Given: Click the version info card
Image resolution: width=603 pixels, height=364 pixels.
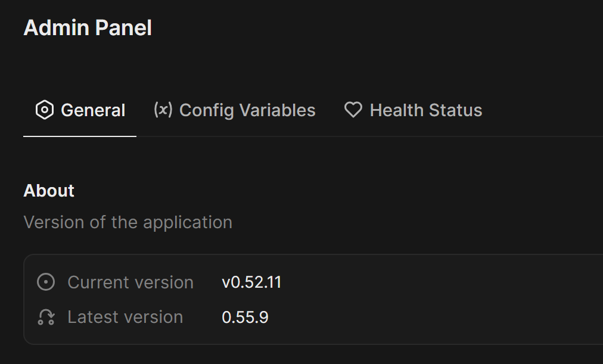Looking at the screenshot, I should (313, 300).
